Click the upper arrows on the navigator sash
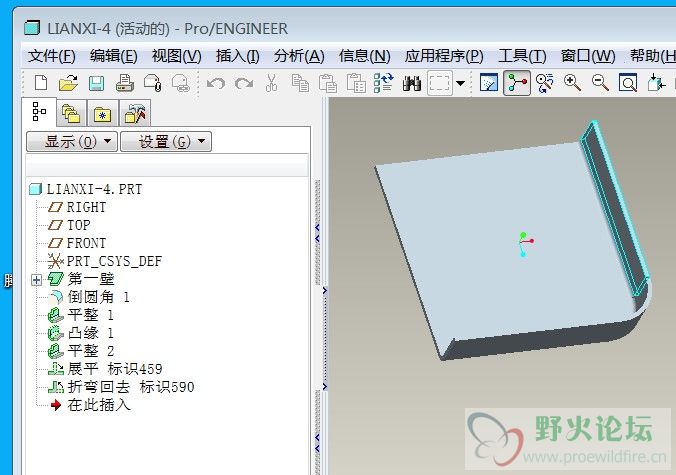 [317, 233]
